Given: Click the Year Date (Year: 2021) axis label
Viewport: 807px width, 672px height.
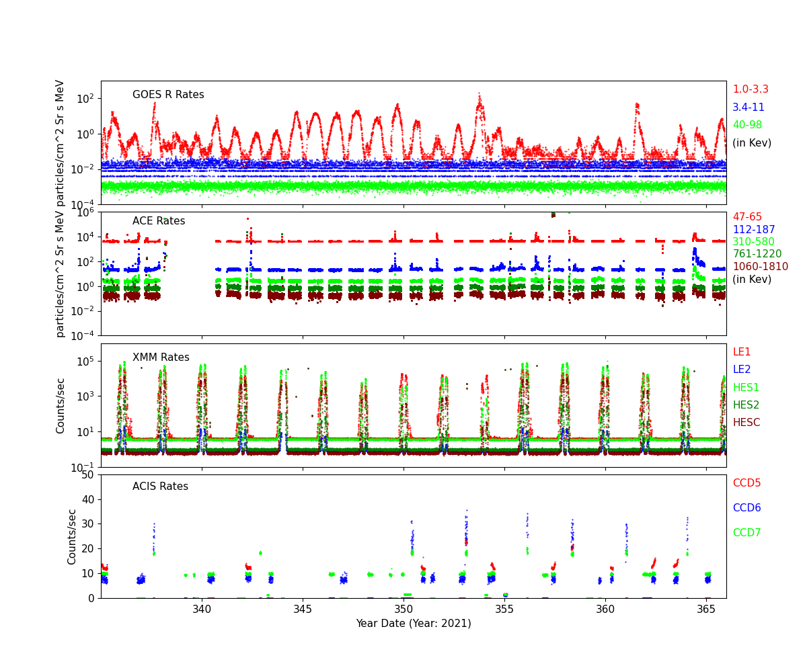Looking at the screenshot, I should pos(414,623).
